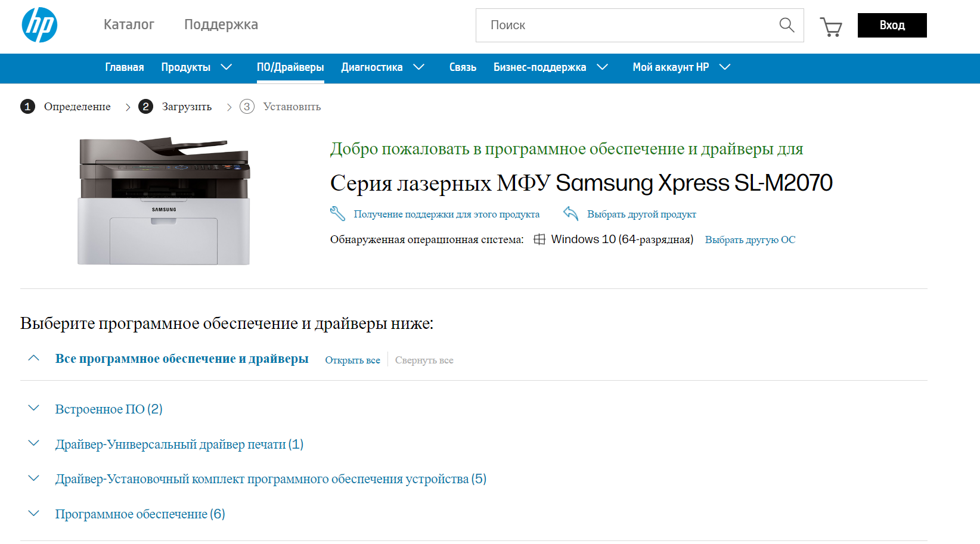
Task: Click Мой аккаунт HP menu label
Action: [x=671, y=67]
